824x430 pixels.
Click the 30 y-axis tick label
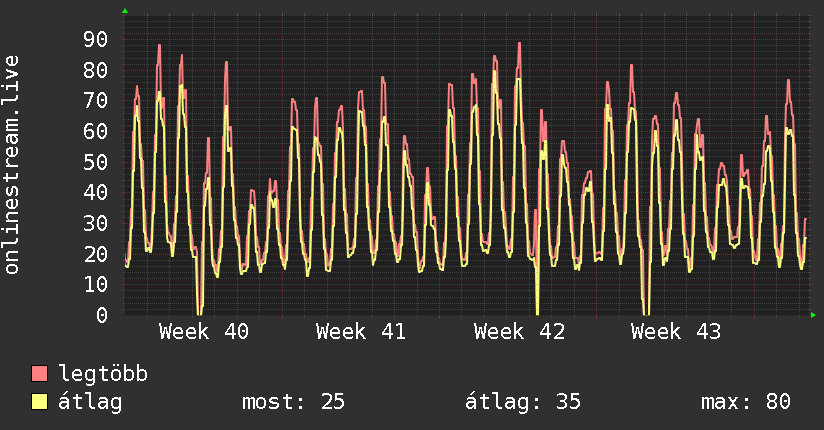tap(96, 223)
